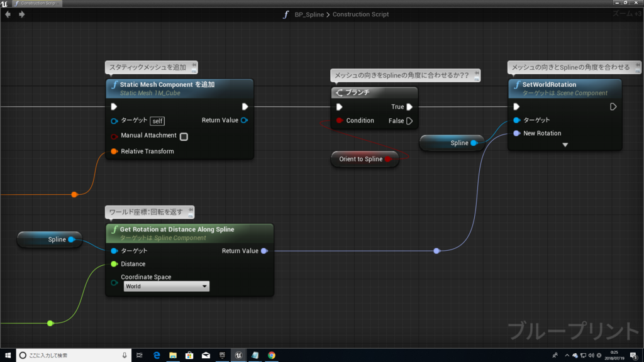Open Epic Games Launcher from the taskbar
Screen dimensions: 644x362
point(222,356)
